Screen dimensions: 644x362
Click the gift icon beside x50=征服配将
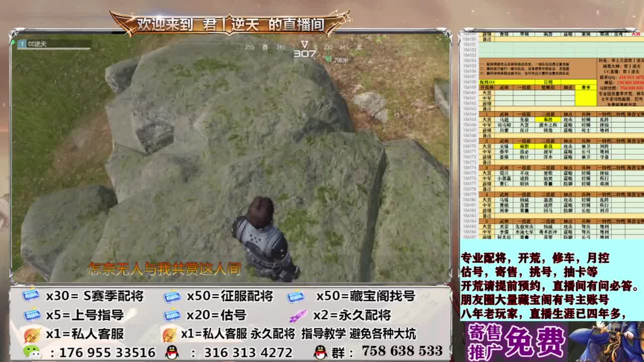tap(172, 296)
